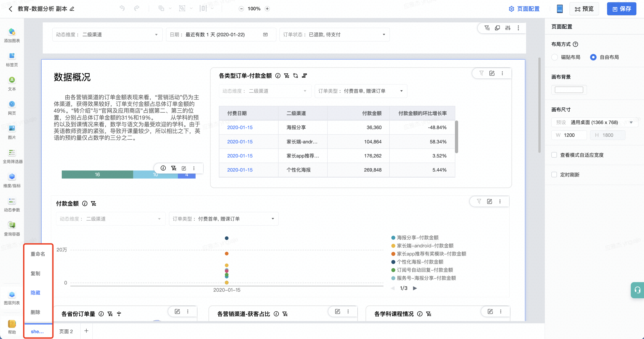The image size is (644, 339).
Task: Zoom in with plus icon
Action: tap(267, 9)
